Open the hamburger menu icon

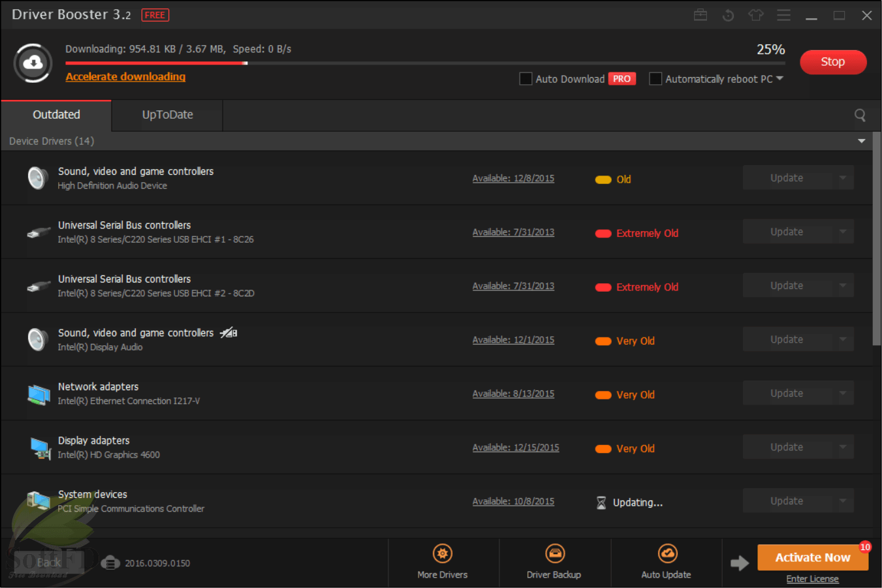[x=784, y=15]
